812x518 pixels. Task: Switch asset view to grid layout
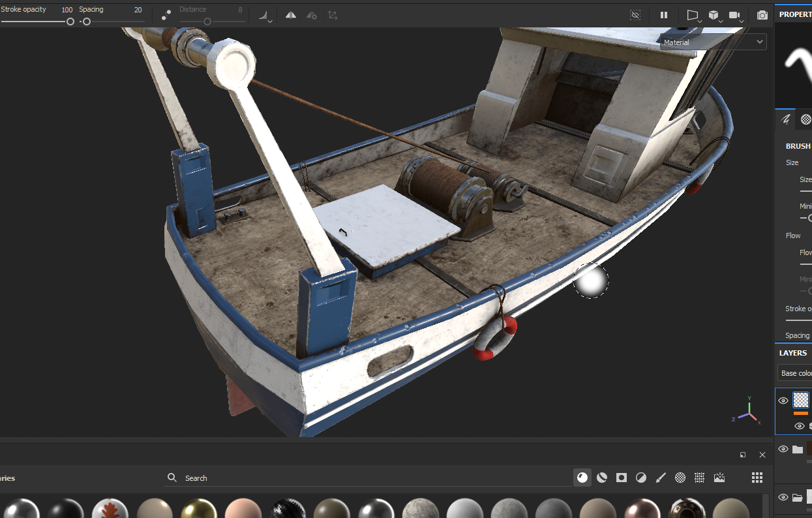point(757,478)
